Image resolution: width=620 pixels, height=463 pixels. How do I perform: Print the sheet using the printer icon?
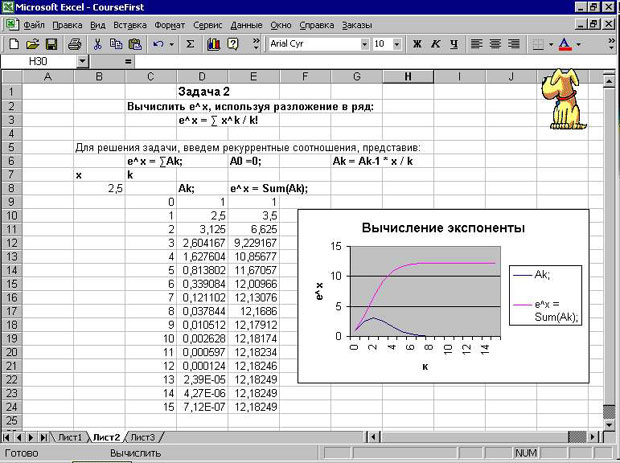[x=74, y=44]
